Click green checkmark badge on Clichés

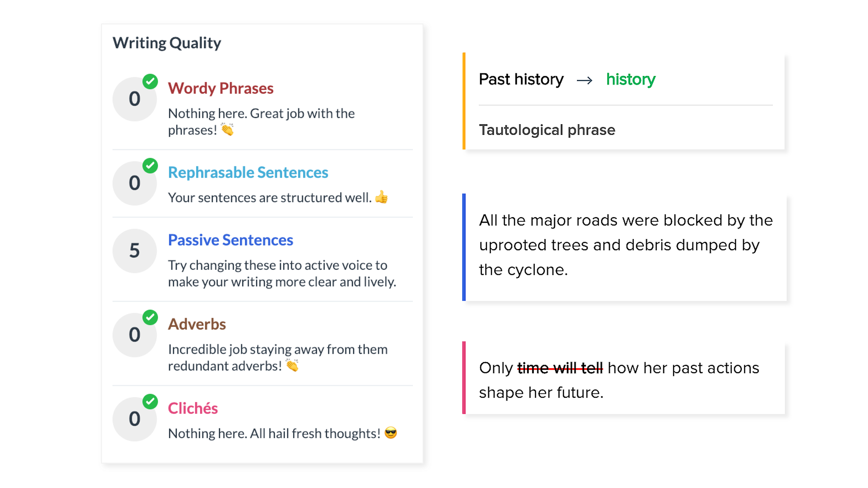150,401
